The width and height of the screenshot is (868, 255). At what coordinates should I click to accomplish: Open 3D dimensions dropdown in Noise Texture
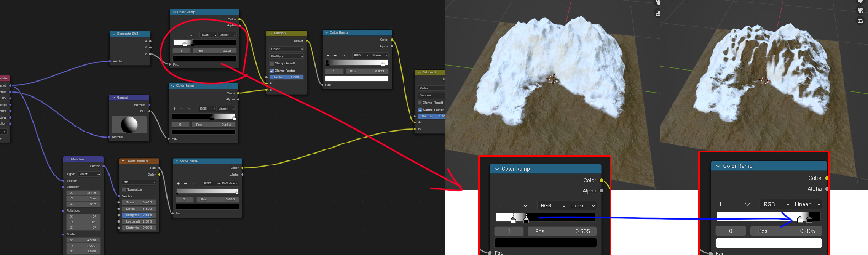pos(139,182)
